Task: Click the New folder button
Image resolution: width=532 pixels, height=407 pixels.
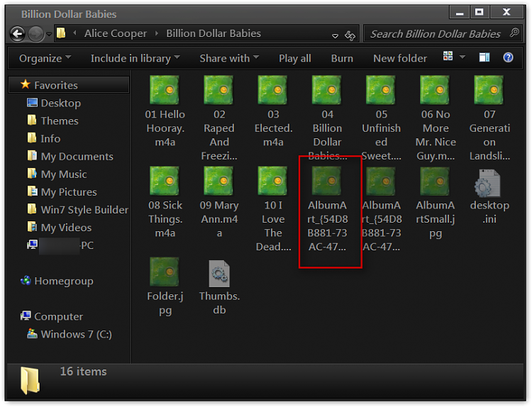Action: coord(400,58)
